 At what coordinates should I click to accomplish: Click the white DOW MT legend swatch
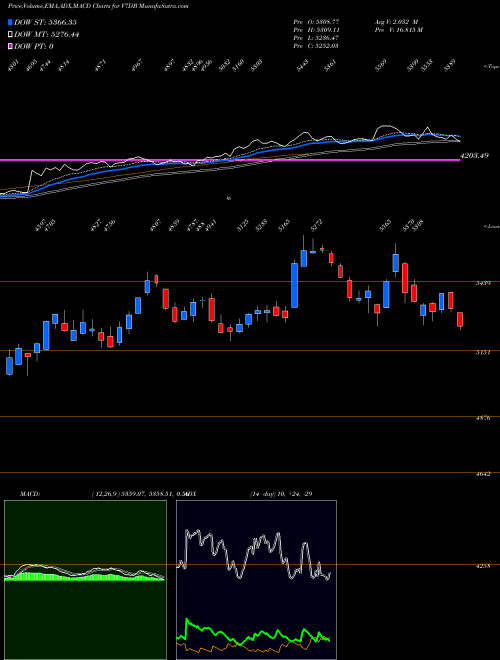point(11,35)
